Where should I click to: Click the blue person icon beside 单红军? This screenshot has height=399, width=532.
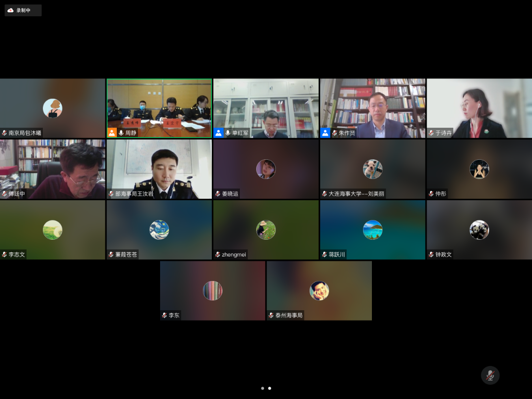tap(218, 133)
